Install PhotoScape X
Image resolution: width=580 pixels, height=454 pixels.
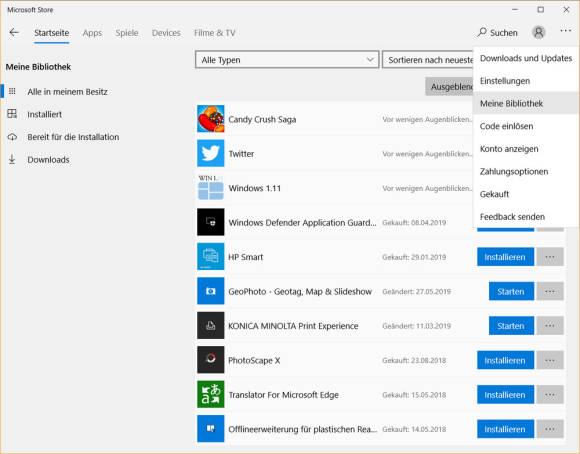click(505, 360)
